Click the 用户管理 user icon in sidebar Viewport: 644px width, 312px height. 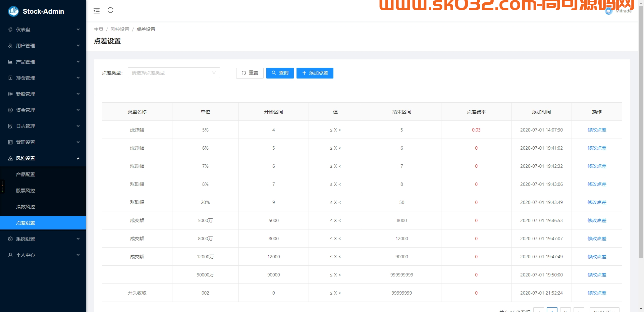(10, 46)
